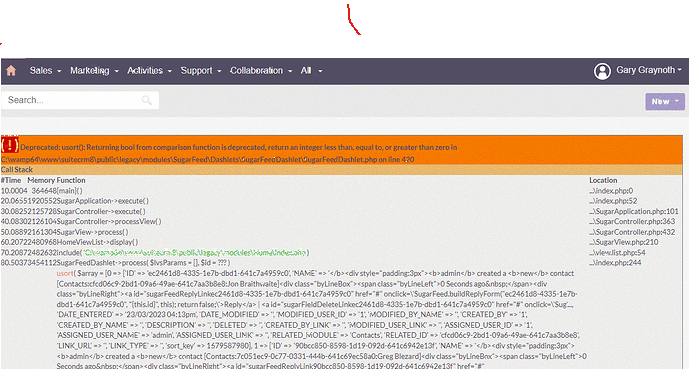Image resolution: width=689 pixels, height=369 pixels.
Task: Click the search magnifier icon
Action: pos(147,101)
